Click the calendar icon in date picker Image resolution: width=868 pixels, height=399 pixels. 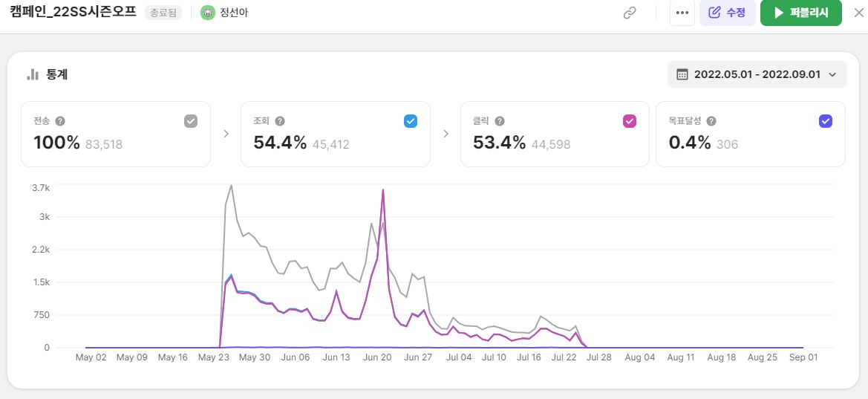pos(682,74)
